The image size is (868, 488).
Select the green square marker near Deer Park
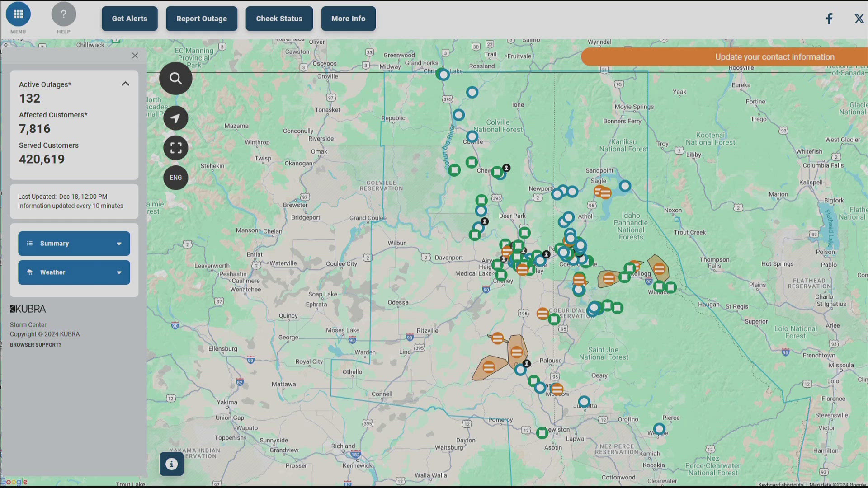point(524,233)
